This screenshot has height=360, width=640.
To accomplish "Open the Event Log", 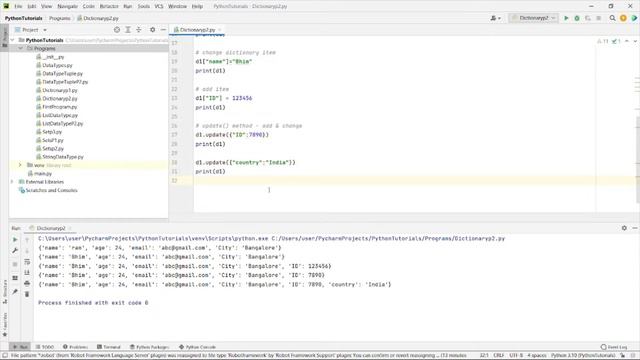I will 614,347.
